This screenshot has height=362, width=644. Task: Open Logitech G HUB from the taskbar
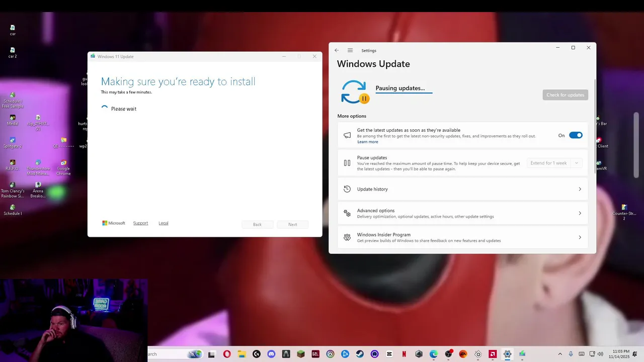pos(257,354)
